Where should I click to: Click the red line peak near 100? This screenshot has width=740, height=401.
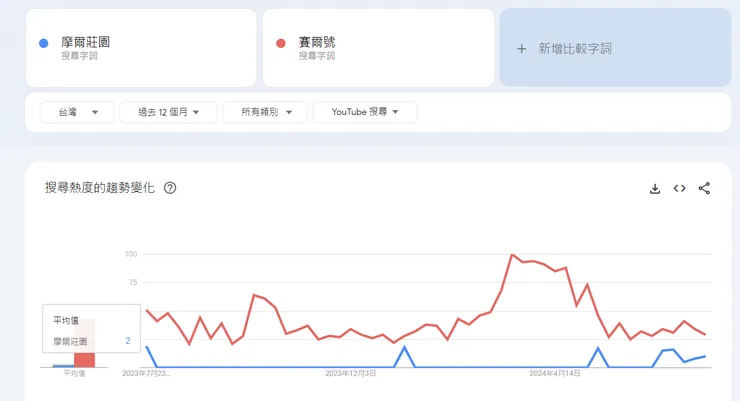coord(512,255)
